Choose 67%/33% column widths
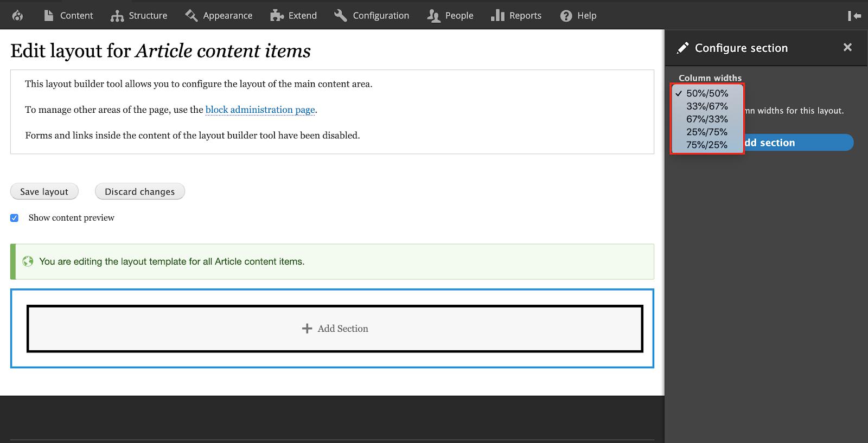The height and width of the screenshot is (443, 868). click(x=707, y=119)
